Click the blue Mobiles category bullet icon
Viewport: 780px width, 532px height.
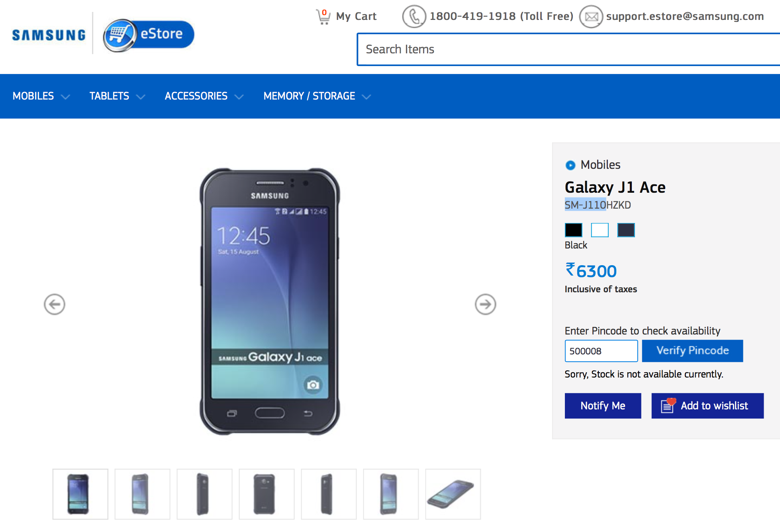[x=570, y=165]
